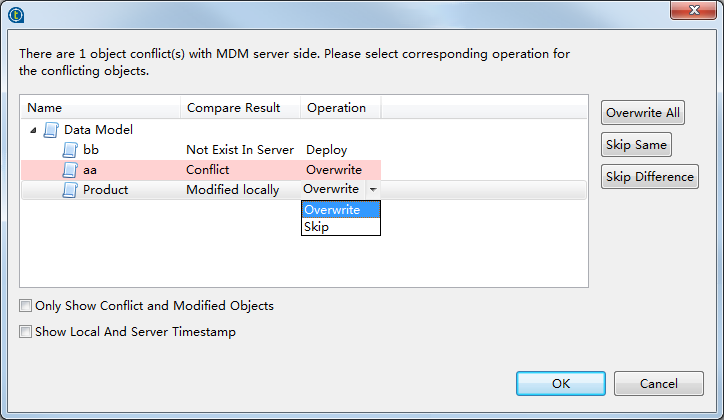Click the aa data model icon
724x420 pixels.
tap(70, 170)
